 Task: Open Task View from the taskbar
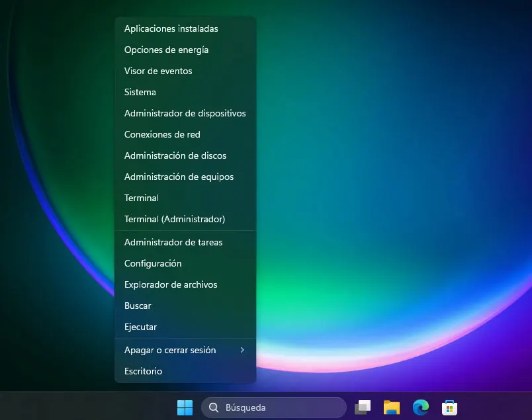(363, 407)
